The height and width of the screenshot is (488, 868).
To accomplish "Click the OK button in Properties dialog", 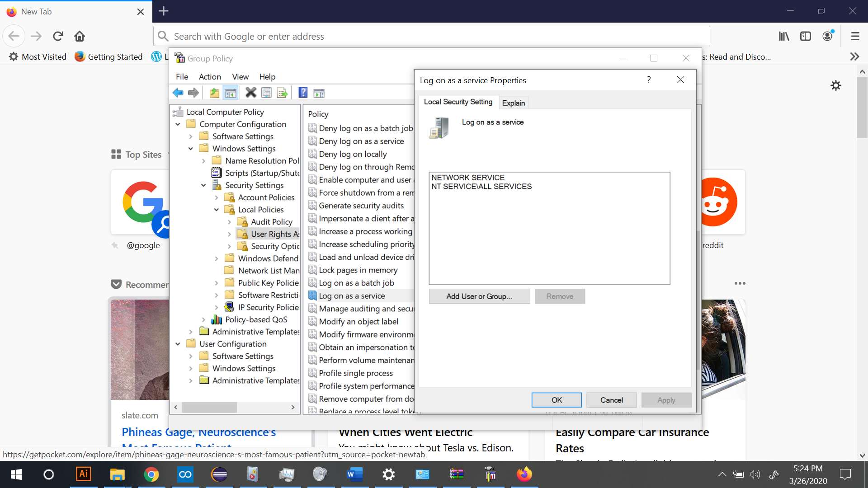I will (557, 400).
